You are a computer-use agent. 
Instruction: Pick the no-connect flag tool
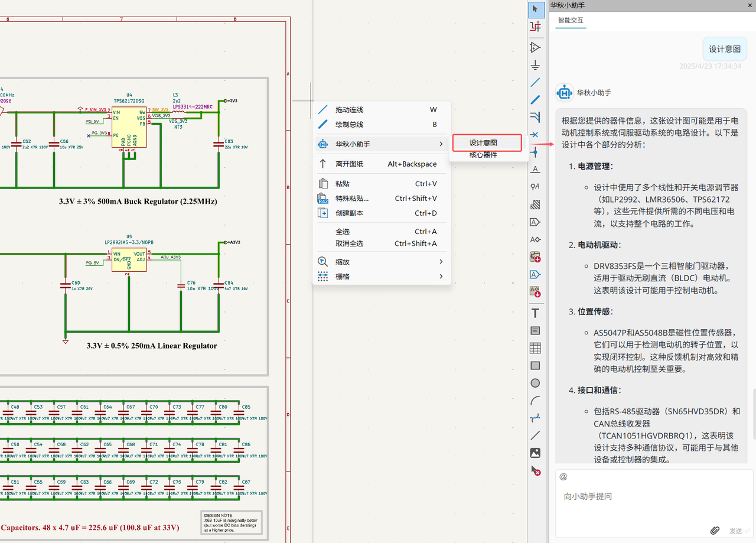tap(536, 135)
